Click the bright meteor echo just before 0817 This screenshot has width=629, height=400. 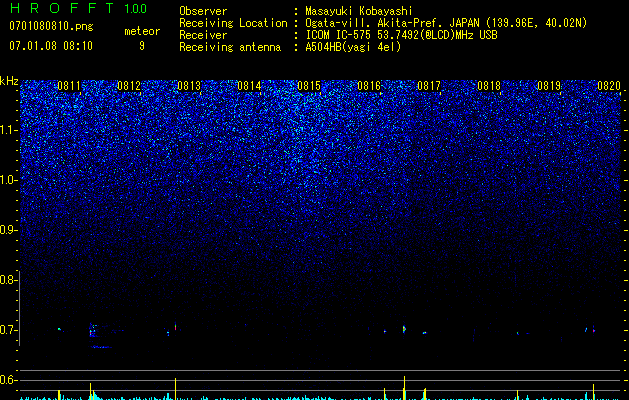click(x=404, y=329)
